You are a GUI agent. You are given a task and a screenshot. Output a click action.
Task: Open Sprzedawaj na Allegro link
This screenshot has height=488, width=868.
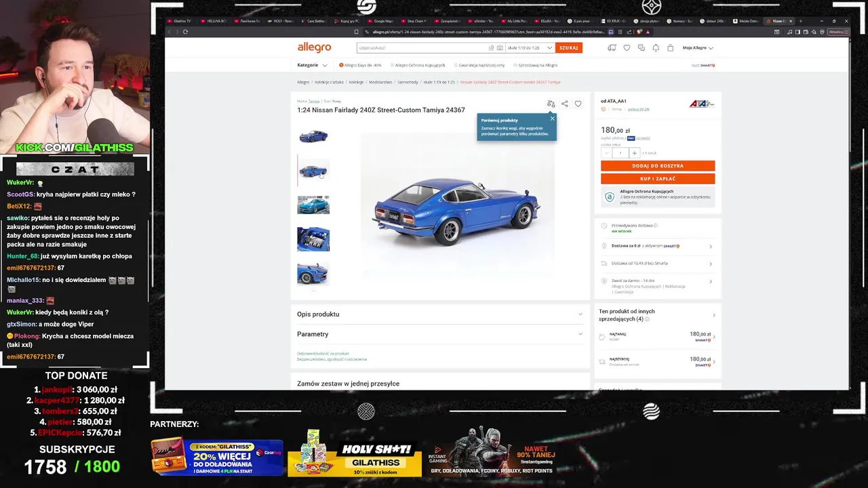535,65
